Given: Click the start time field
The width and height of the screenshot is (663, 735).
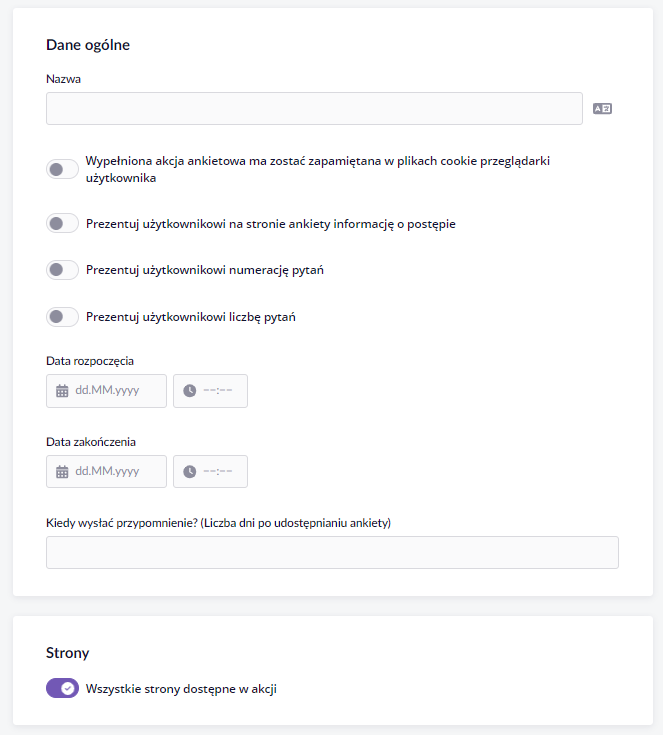Looking at the screenshot, I should [x=210, y=390].
